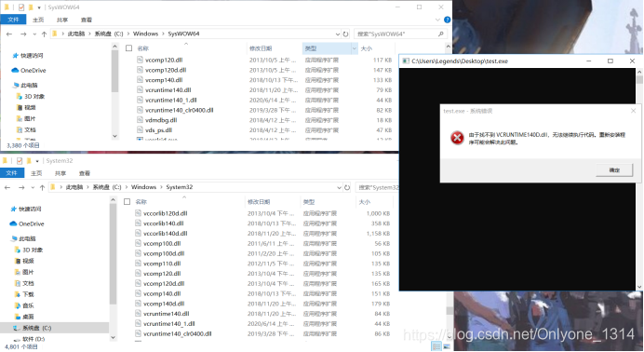
Task: Select vcomp140d.dll file icon in System32
Action: point(138,304)
